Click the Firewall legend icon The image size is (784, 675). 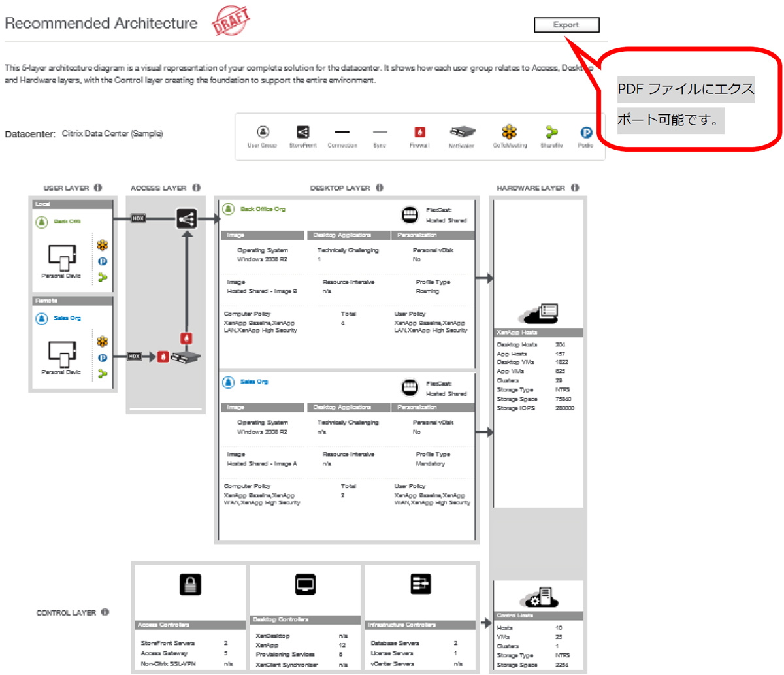(419, 132)
